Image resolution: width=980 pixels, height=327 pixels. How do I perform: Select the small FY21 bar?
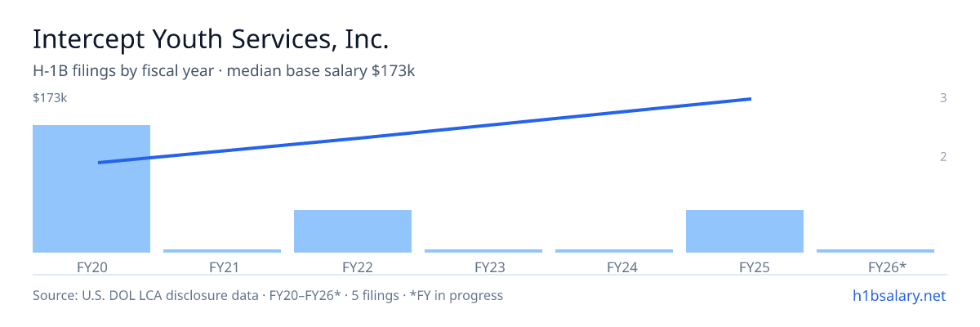(222, 251)
